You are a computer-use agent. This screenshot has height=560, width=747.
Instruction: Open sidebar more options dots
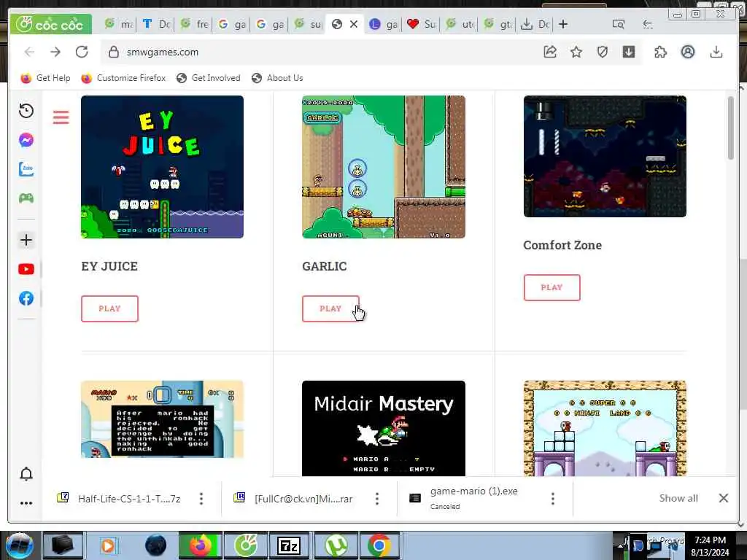click(x=26, y=503)
